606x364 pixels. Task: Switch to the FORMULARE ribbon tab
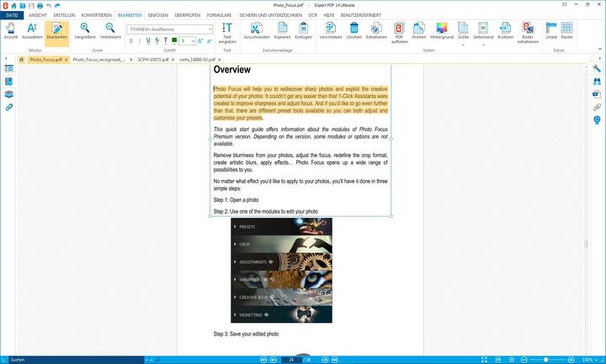(x=219, y=15)
